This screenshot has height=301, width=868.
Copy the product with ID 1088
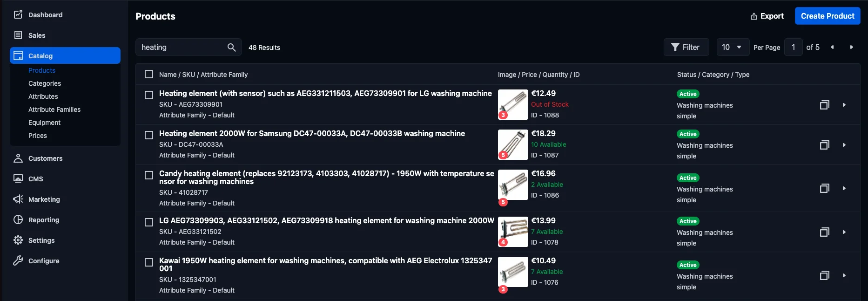(x=824, y=105)
